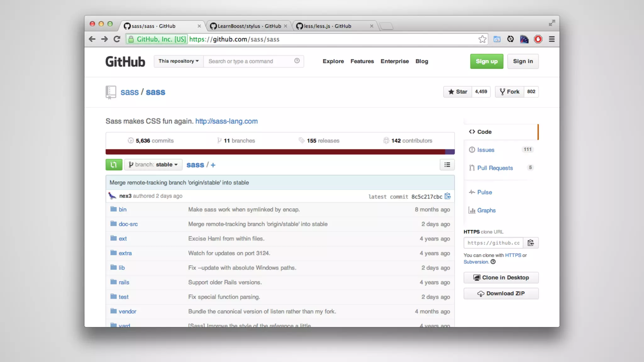Create a new file with the plus icon
The height and width of the screenshot is (362, 644).
(213, 165)
